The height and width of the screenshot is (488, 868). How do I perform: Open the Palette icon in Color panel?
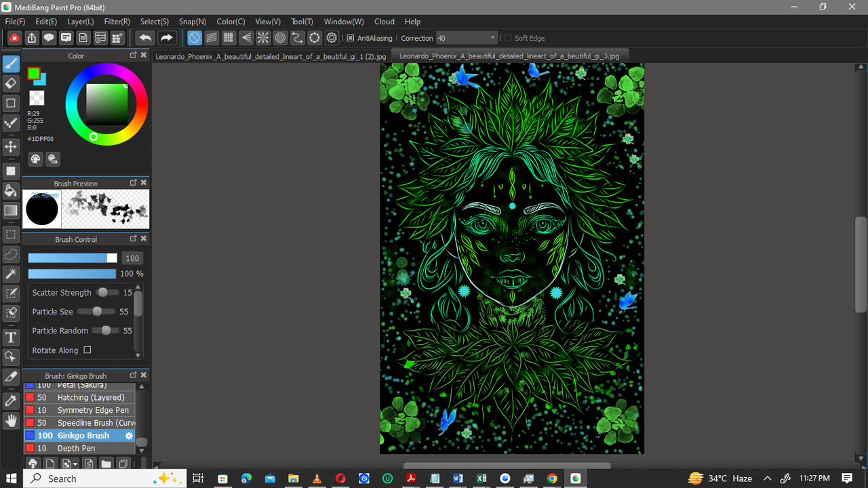(x=36, y=159)
